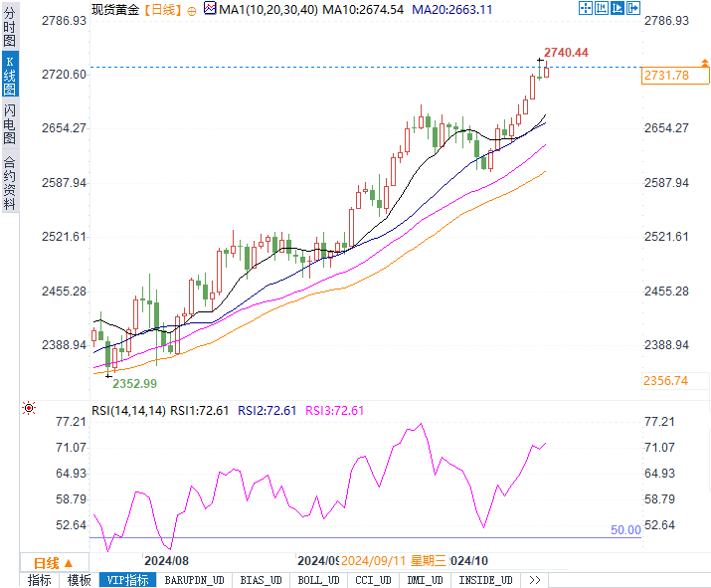Open the 模板 tab at bottom

coord(79,580)
